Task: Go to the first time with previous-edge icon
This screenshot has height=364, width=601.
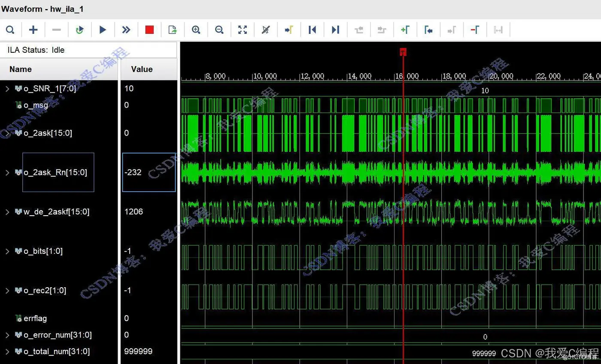Action: (x=312, y=30)
